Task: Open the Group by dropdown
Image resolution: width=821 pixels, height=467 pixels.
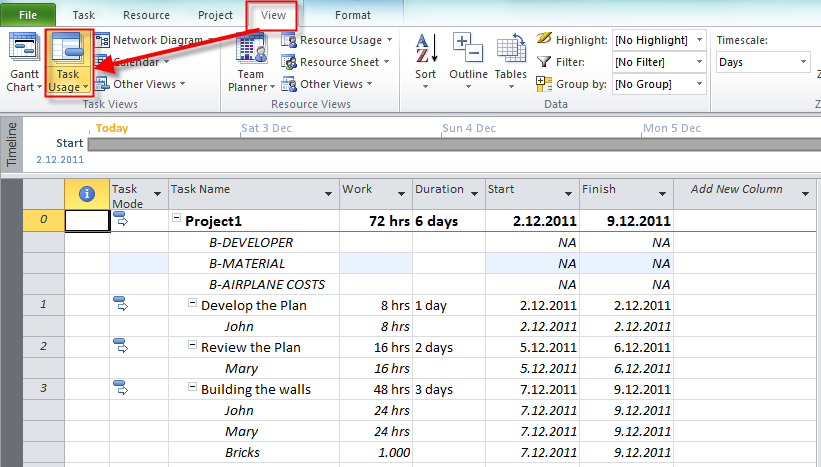Action: tap(698, 84)
